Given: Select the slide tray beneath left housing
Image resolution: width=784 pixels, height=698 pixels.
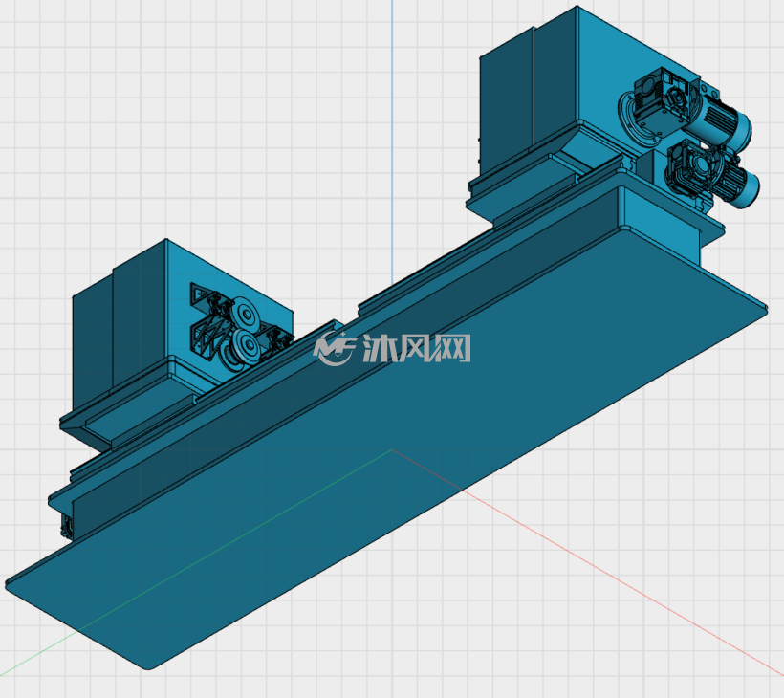Looking at the screenshot, I should 127,407.
